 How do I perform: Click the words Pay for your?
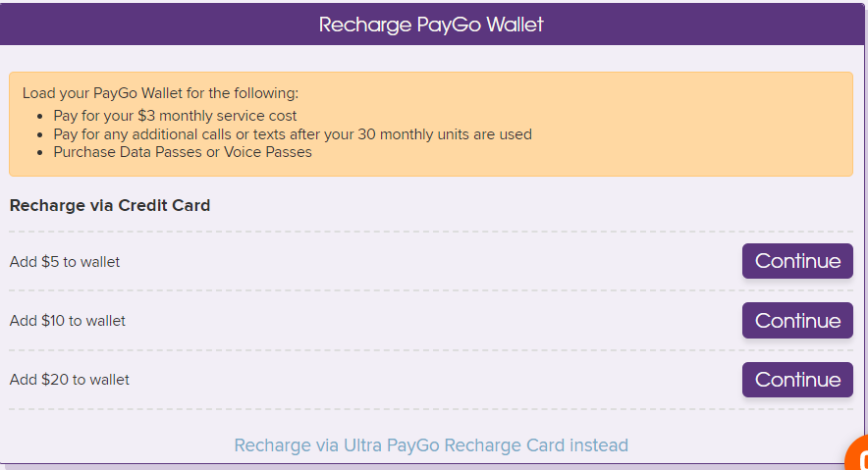pos(93,116)
